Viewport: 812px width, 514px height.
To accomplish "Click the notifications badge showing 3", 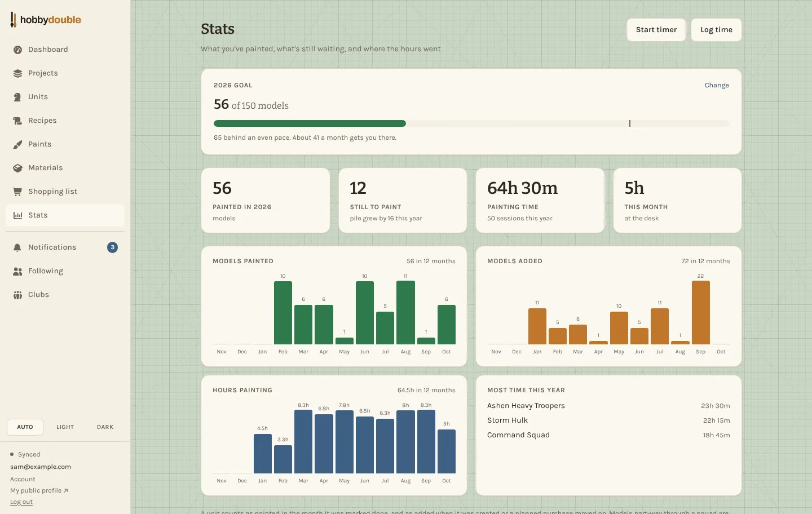I will pyautogui.click(x=112, y=247).
